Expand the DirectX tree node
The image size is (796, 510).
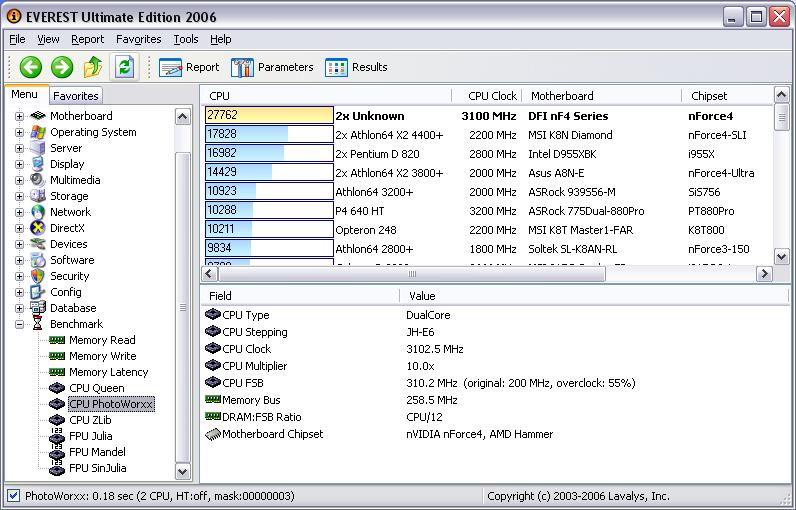coord(19,228)
